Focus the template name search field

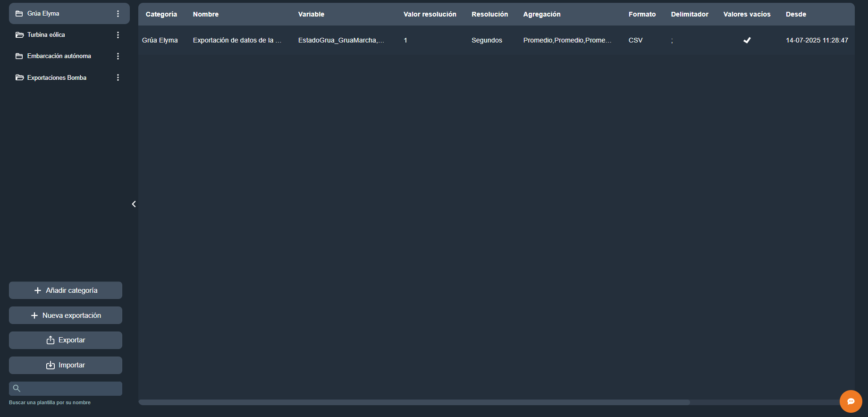[x=71, y=388]
